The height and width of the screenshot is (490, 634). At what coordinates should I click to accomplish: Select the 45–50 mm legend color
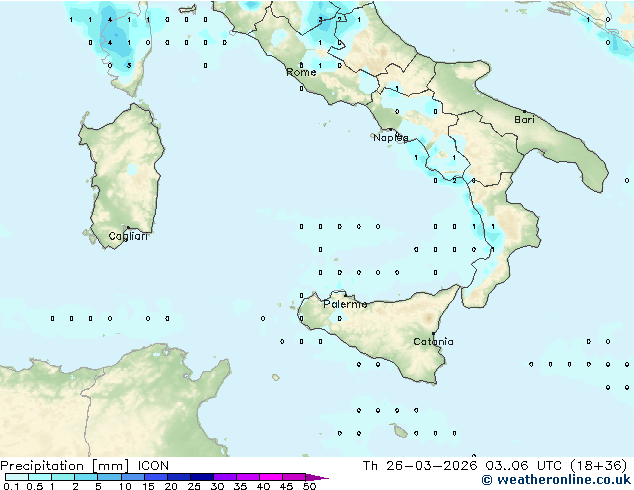(294, 477)
